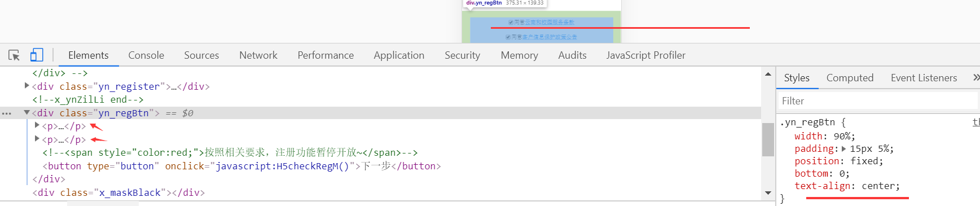
Task: Focus the Styles Filter input field
Action: 878,101
